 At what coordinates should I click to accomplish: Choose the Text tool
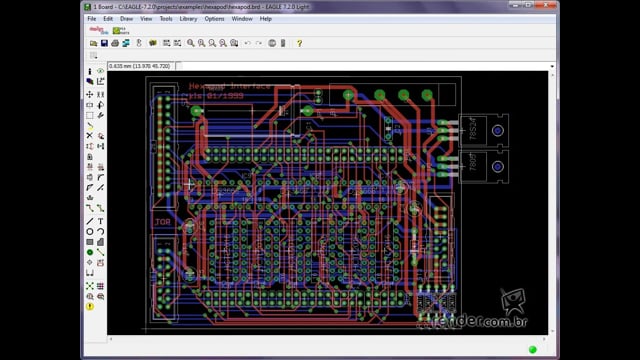point(100,221)
